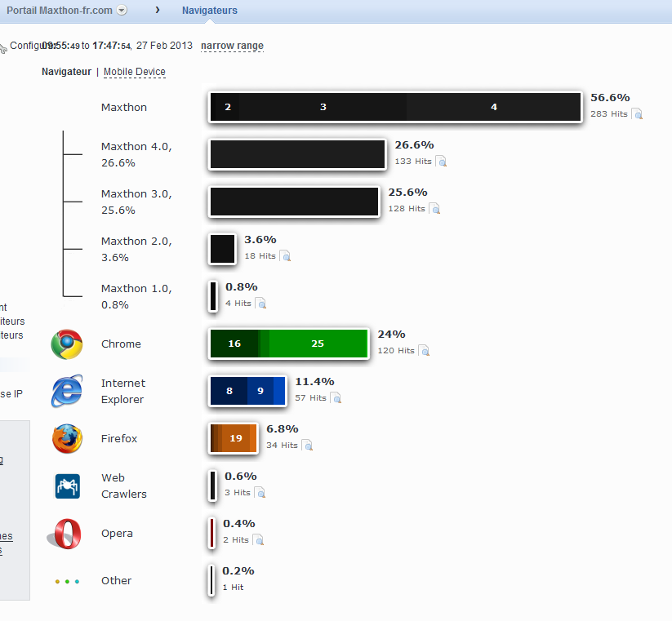Click the Internet Explorer row label
The width and height of the screenshot is (672, 621).
click(123, 391)
